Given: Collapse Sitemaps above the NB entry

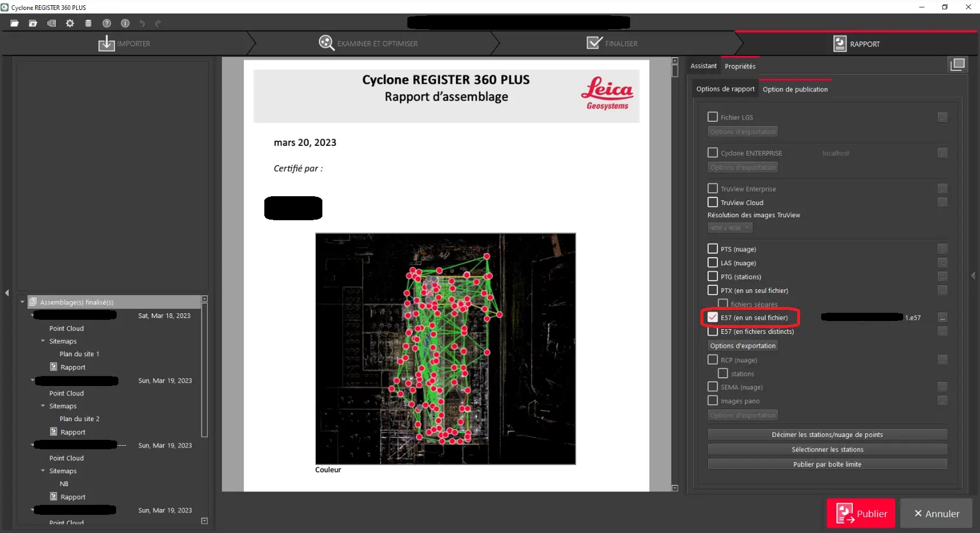Looking at the screenshot, I should pyautogui.click(x=43, y=471).
